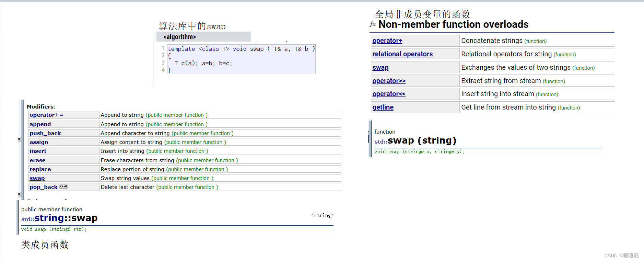The height and width of the screenshot is (261, 644).
Task: Open the operator+ link
Action: tap(387, 41)
